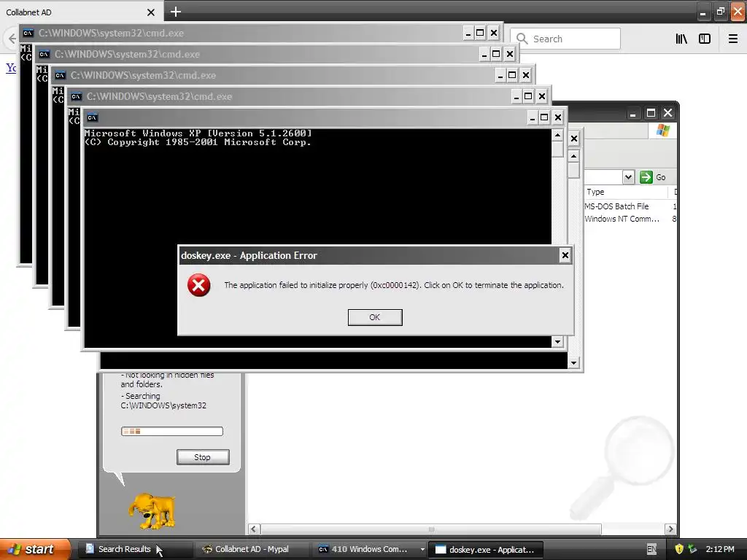This screenshot has height=560, width=747.
Task: Click the EN language indicator
Action: (x=651, y=550)
